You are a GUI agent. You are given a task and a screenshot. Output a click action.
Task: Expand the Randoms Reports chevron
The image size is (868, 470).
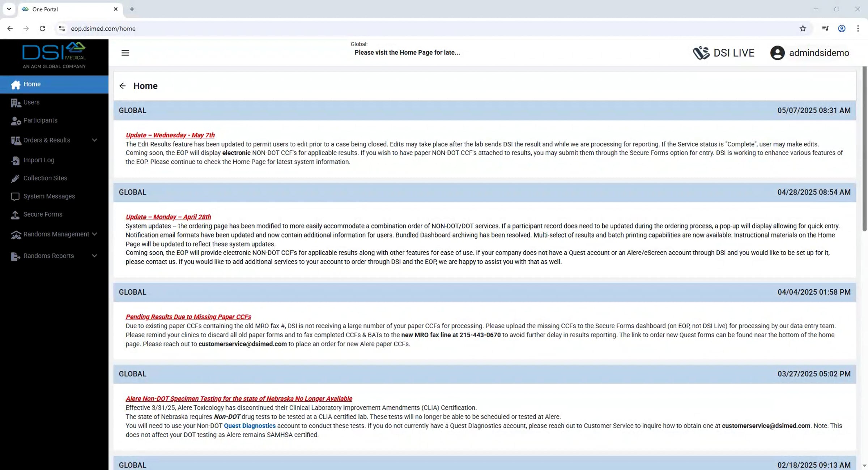point(94,256)
